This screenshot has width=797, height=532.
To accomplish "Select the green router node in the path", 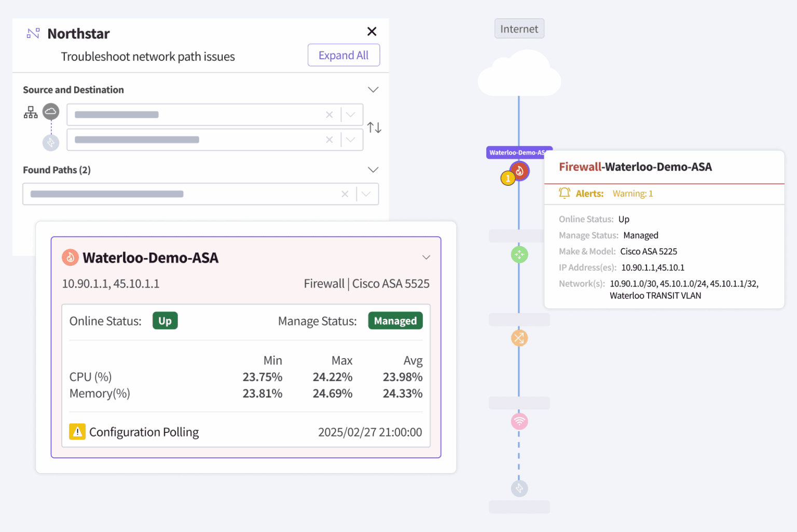I will 519,254.
